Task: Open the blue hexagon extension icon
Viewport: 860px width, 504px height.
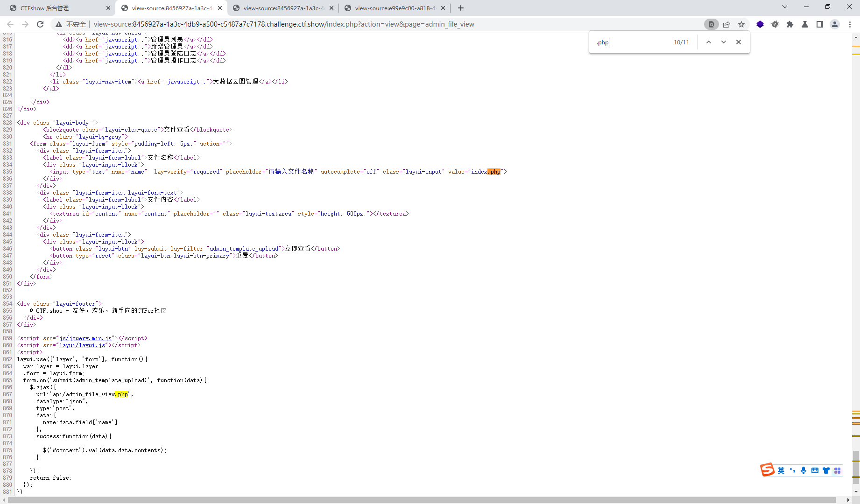Action: tap(760, 24)
